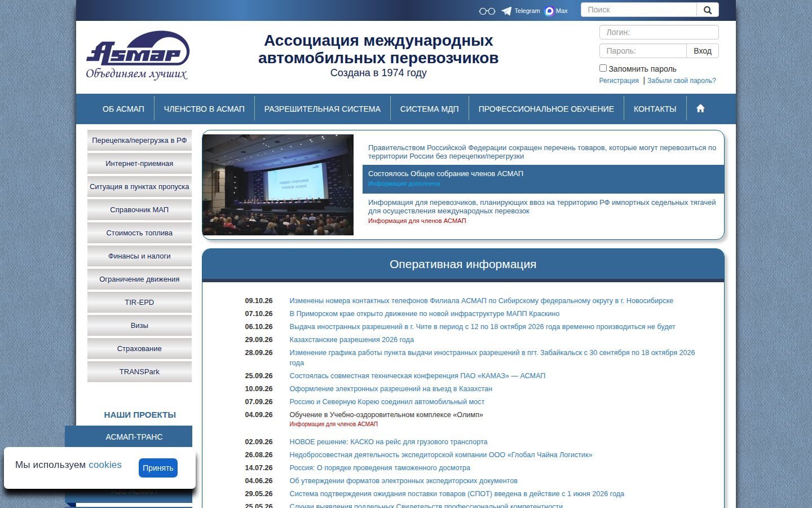Click the Забыли свой пароль? link
The image size is (812, 508).
(682, 81)
